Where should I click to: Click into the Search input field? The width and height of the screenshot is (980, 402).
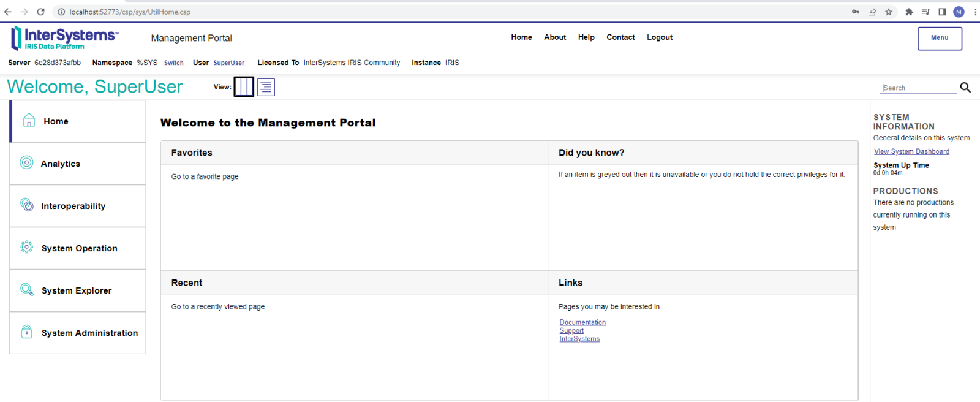point(919,88)
